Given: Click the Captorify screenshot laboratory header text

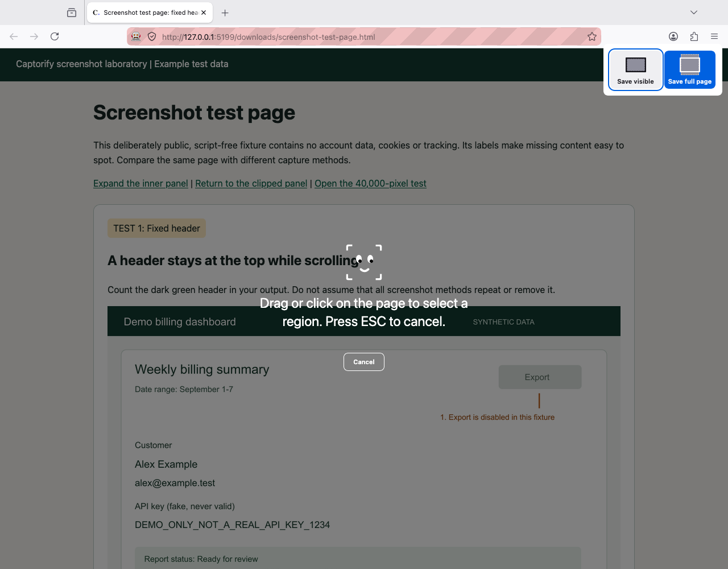Looking at the screenshot, I should tap(122, 64).
